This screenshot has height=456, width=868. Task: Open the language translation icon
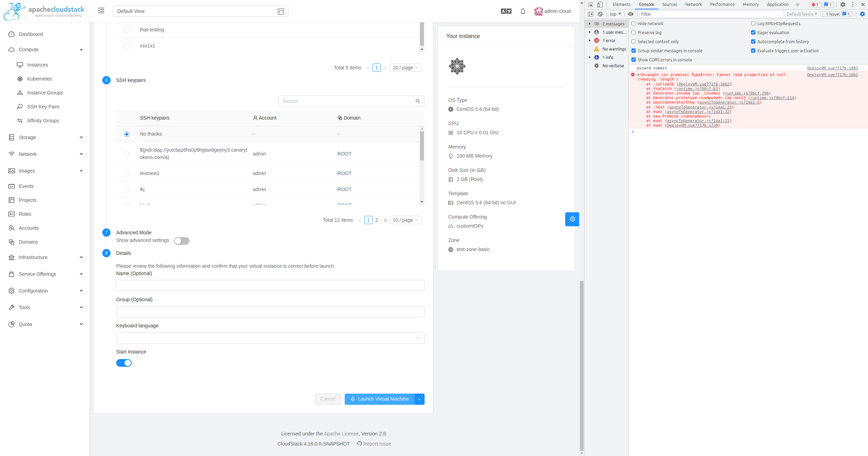pyautogui.click(x=506, y=11)
